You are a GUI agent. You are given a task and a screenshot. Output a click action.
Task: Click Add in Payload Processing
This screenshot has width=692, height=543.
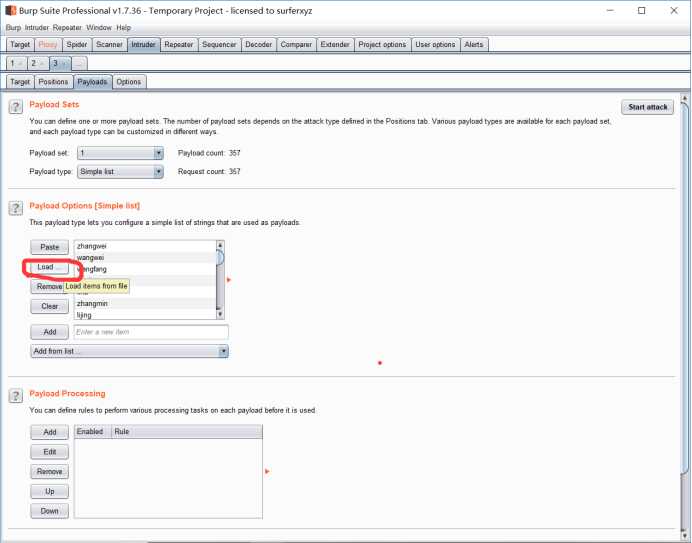[49, 432]
